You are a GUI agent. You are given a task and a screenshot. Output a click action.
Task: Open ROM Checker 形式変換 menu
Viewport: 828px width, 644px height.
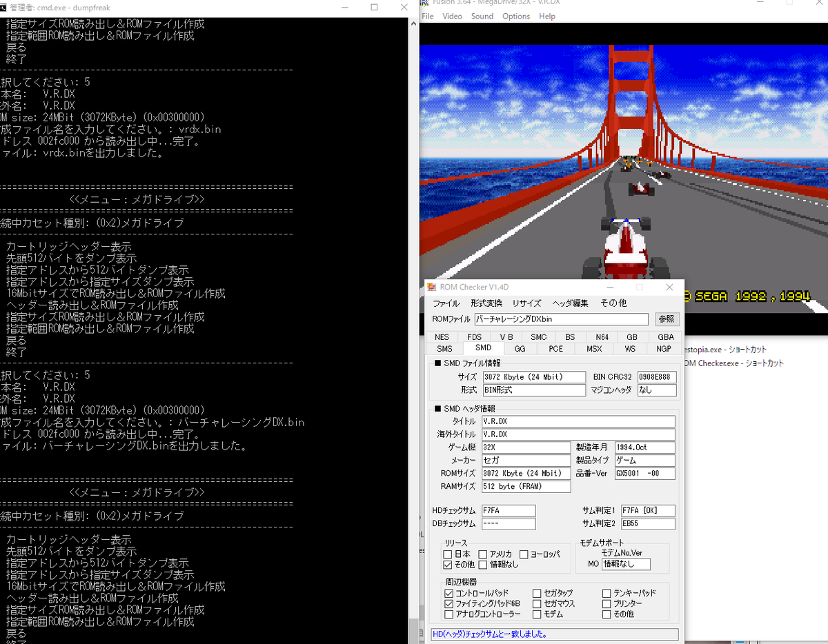click(486, 303)
